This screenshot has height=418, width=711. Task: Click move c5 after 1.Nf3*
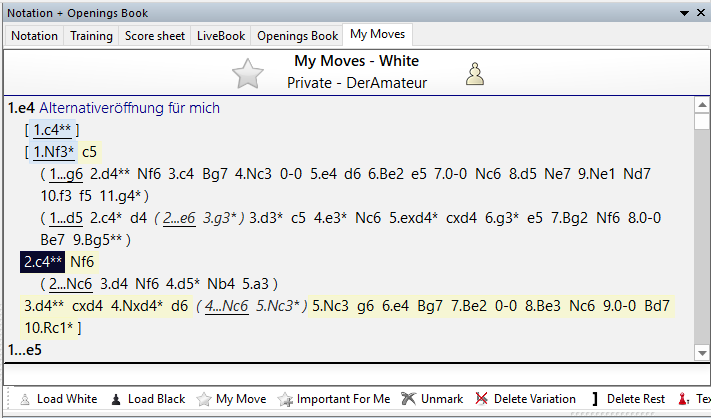coord(89,152)
